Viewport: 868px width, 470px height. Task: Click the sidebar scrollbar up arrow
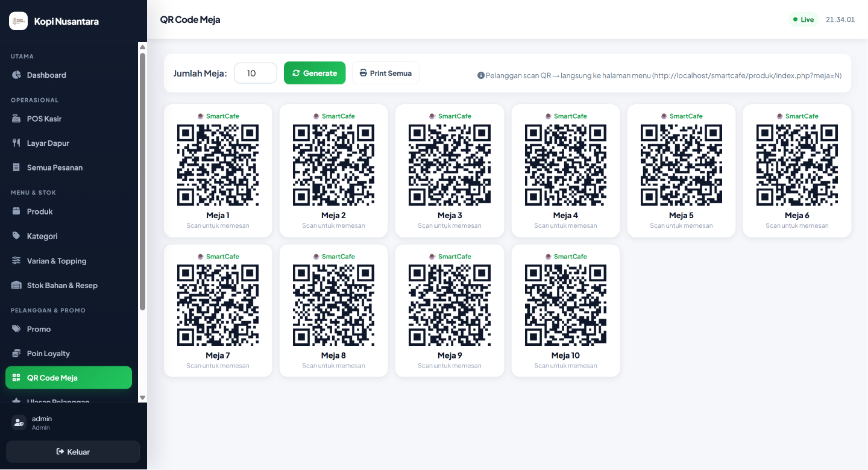pos(143,46)
